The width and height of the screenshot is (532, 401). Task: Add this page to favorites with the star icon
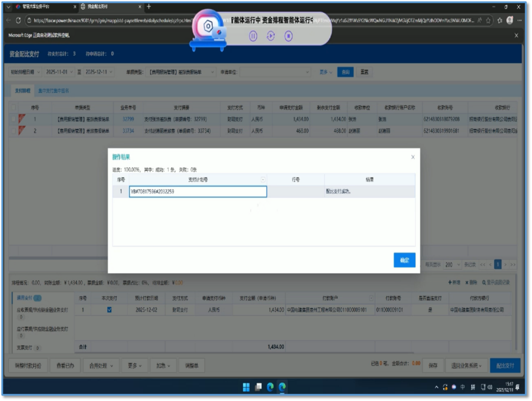(x=488, y=21)
